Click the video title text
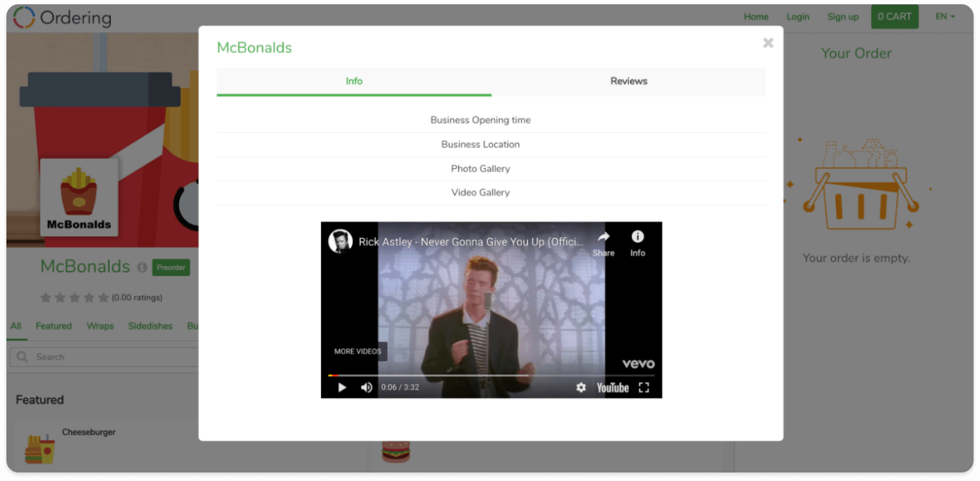 pos(471,242)
